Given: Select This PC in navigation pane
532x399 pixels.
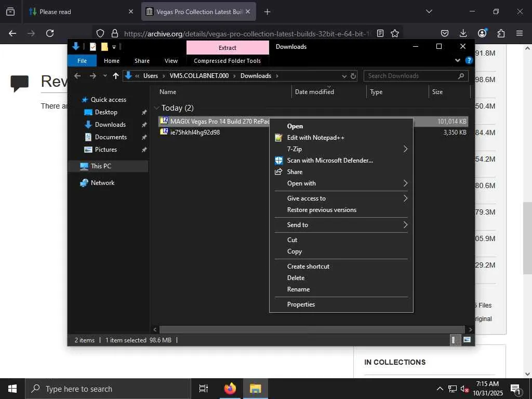Looking at the screenshot, I should (x=101, y=166).
